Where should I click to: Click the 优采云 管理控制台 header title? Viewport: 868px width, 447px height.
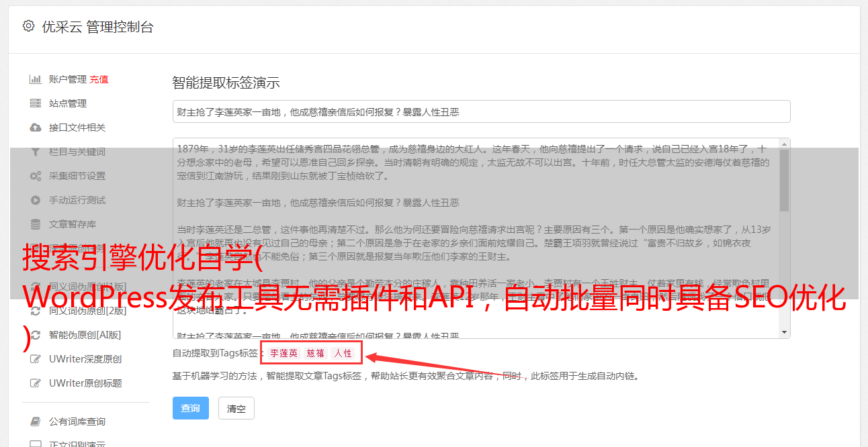(x=97, y=27)
